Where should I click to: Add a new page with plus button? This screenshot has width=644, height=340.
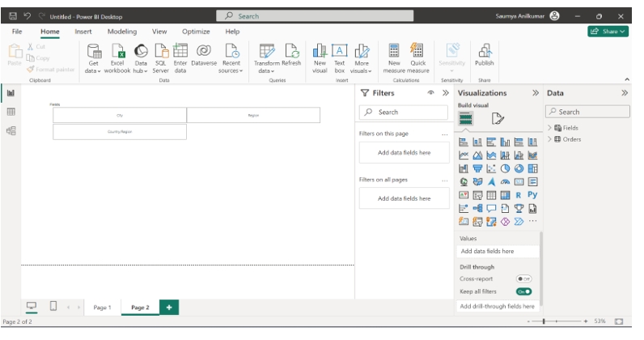click(169, 307)
